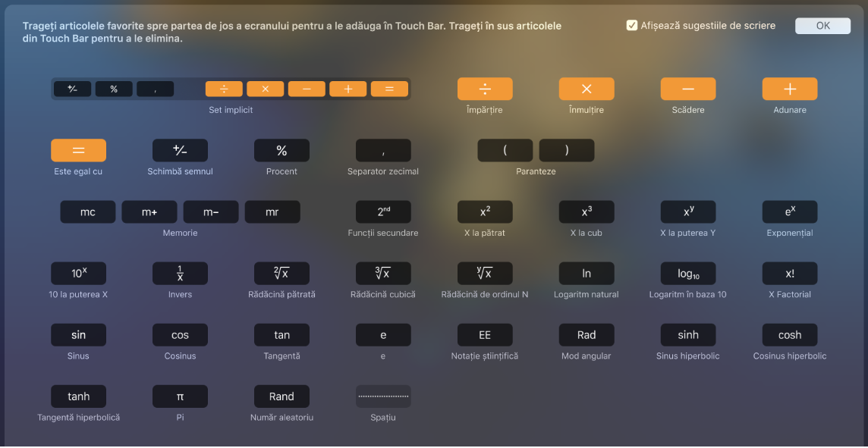Image resolution: width=868 pixels, height=448 pixels.
Task: Select the Adunare (addition) button
Action: (789, 88)
